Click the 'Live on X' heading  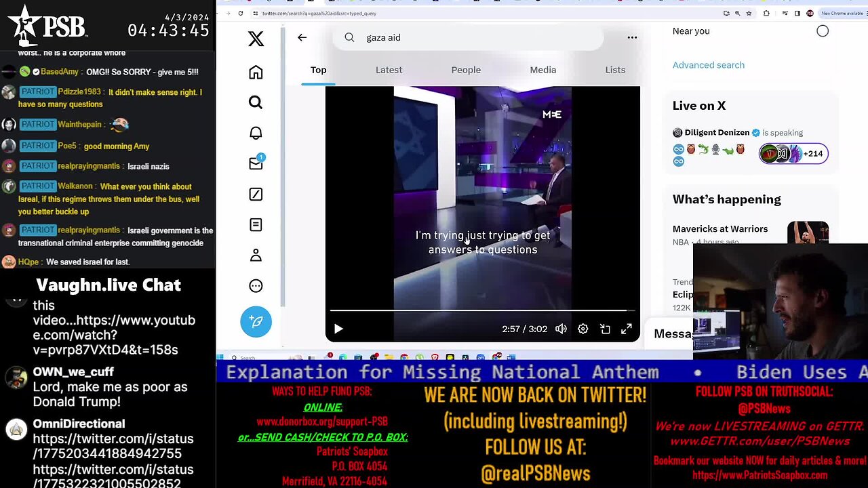[699, 106]
